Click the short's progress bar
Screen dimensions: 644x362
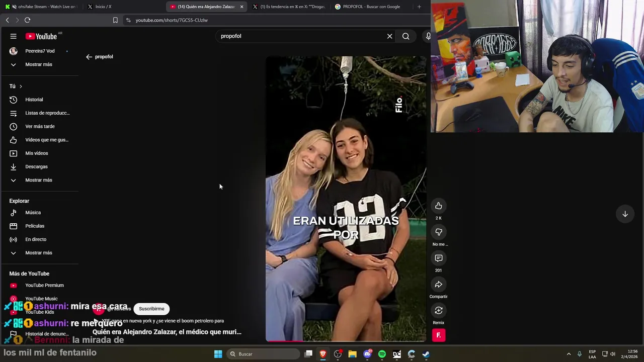[x=346, y=341]
